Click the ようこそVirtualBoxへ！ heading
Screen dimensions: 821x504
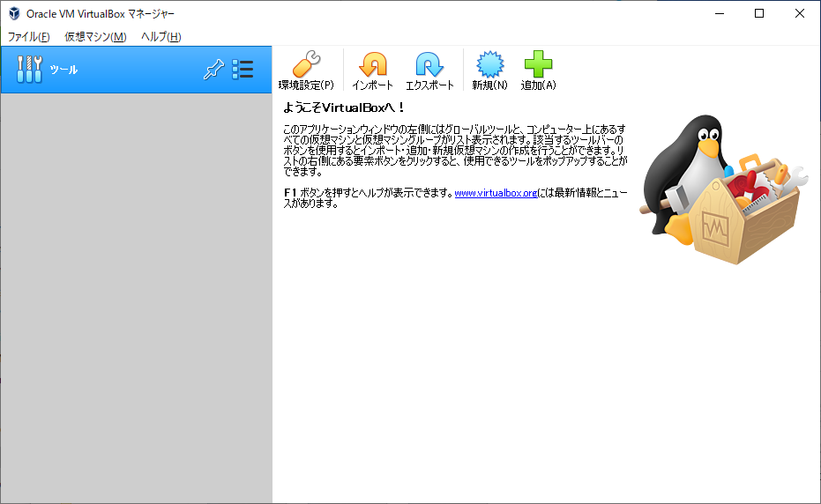click(x=344, y=107)
